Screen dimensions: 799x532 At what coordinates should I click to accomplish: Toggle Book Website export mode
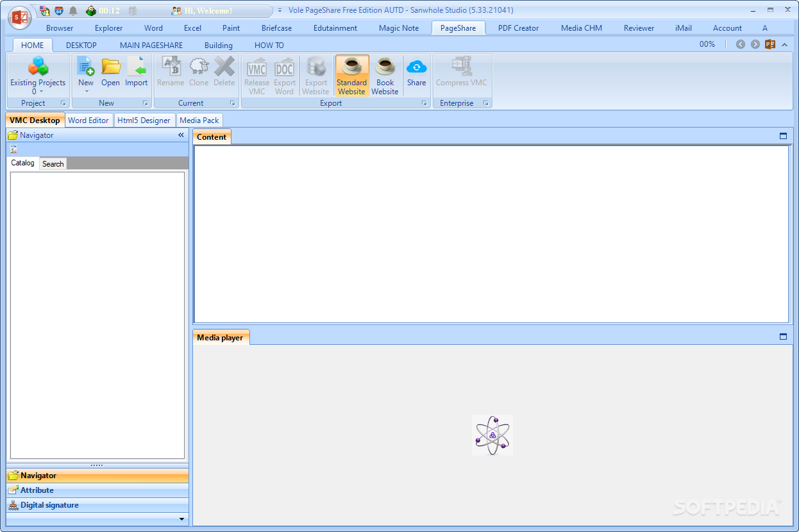(385, 76)
